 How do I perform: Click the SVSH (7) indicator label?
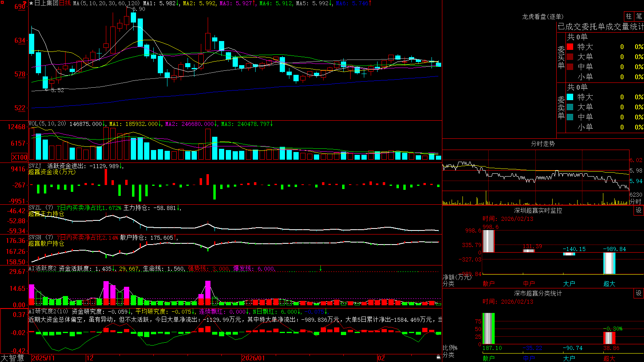pyautogui.click(x=41, y=238)
